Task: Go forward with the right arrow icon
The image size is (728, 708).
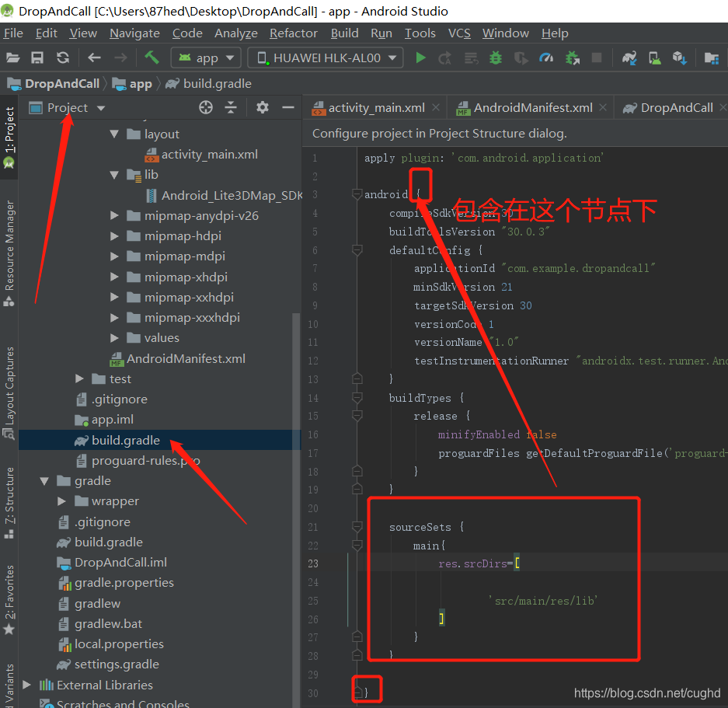Action: click(120, 58)
